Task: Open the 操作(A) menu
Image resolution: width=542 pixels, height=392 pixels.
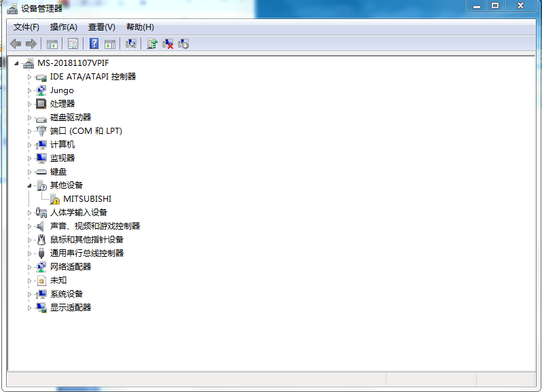Action: pos(64,27)
